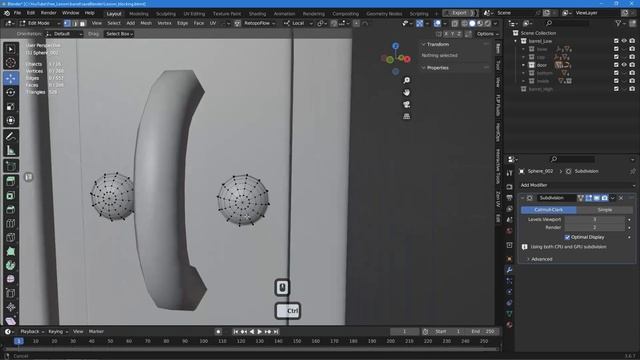Click the Pan view hand icon

point(407,93)
